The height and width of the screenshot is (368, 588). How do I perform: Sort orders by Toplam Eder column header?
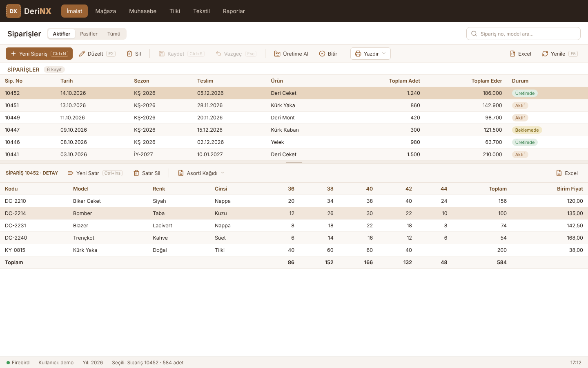487,81
